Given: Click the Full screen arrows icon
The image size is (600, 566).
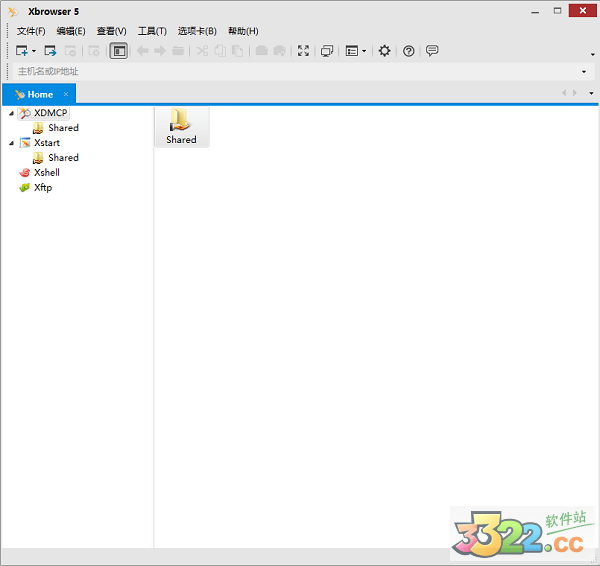Looking at the screenshot, I should tap(303, 51).
